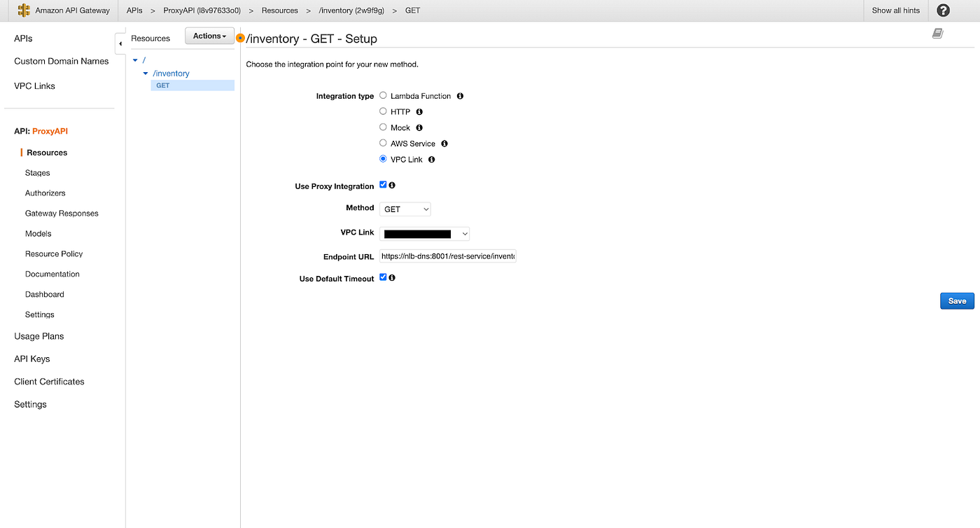Open Stages in API sidebar
This screenshot has height=528, width=980.
pyautogui.click(x=38, y=173)
